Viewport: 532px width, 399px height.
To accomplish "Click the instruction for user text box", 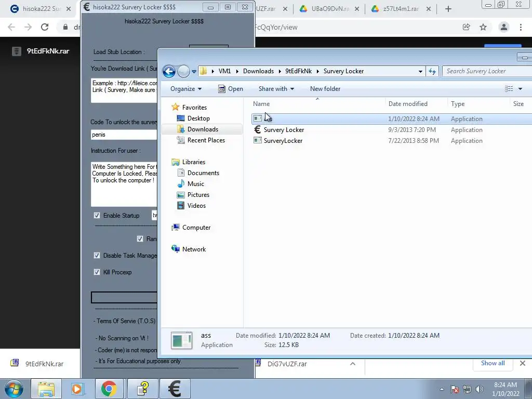I will (x=124, y=184).
